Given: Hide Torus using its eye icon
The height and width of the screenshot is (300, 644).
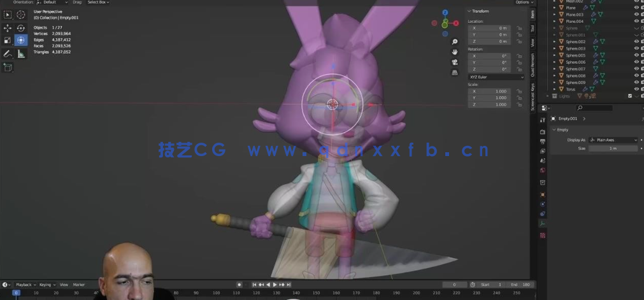Looking at the screenshot, I should point(636,89).
